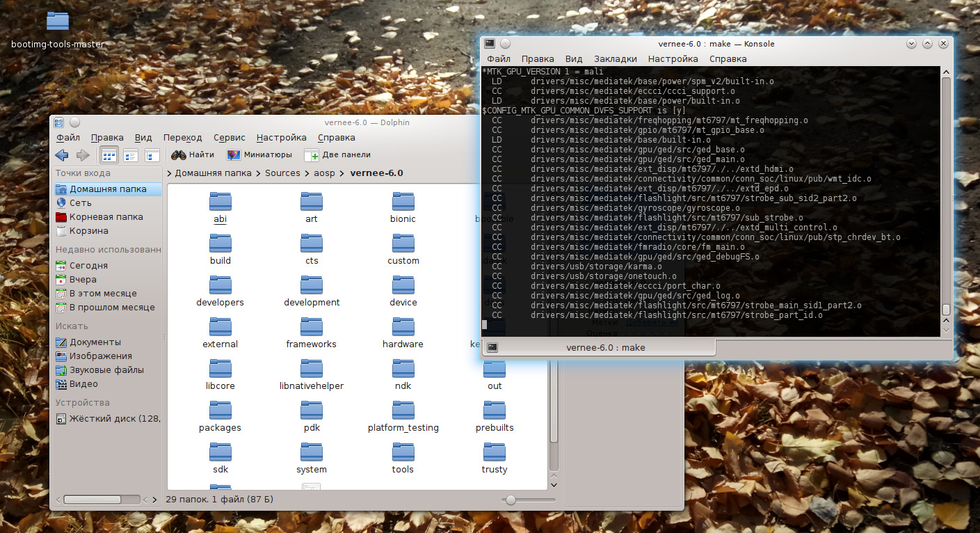The height and width of the screenshot is (533, 980).
Task: Open the prebuilts folder icon
Action: coord(495,411)
